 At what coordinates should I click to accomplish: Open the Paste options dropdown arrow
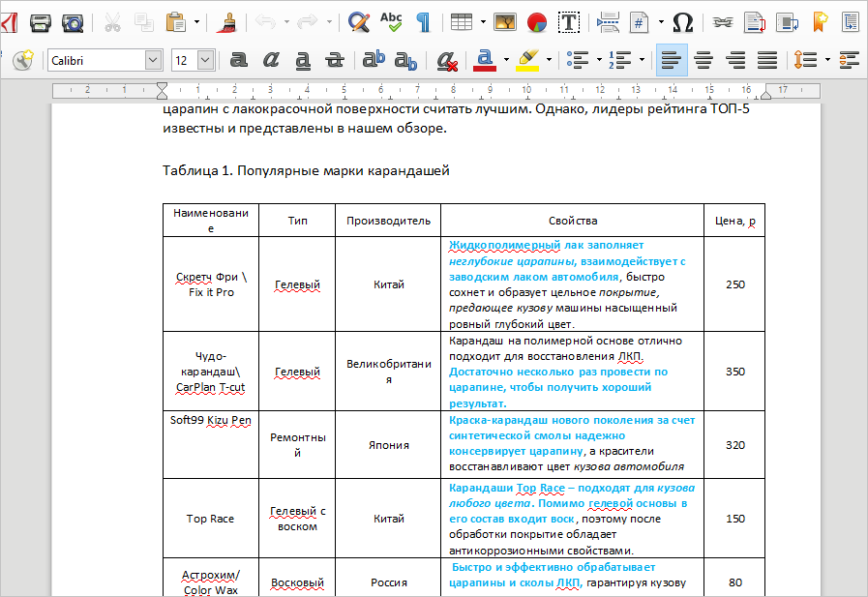(x=197, y=21)
